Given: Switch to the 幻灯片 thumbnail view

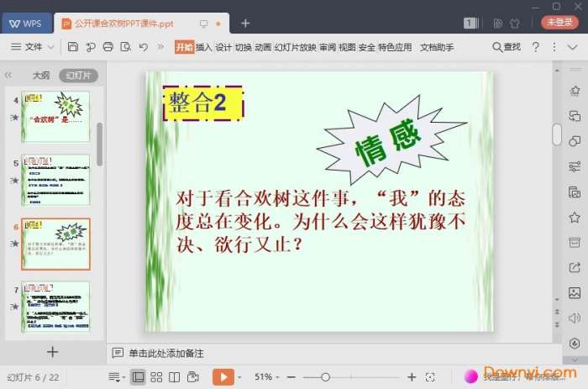Looking at the screenshot, I should tap(78, 76).
